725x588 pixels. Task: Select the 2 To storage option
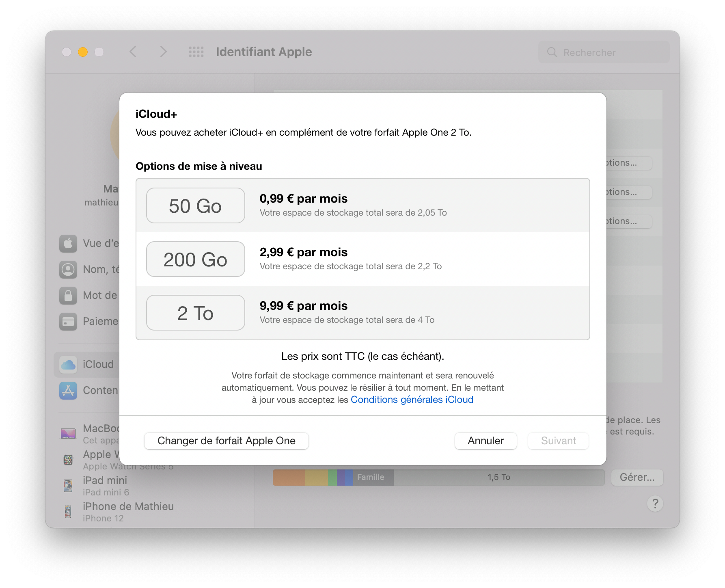pyautogui.click(x=195, y=313)
